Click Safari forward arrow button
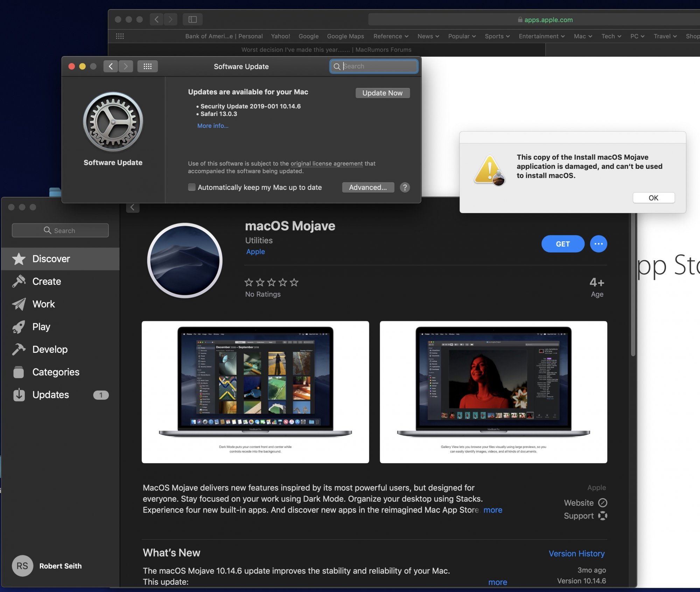Viewport: 700px width, 592px height. (170, 19)
